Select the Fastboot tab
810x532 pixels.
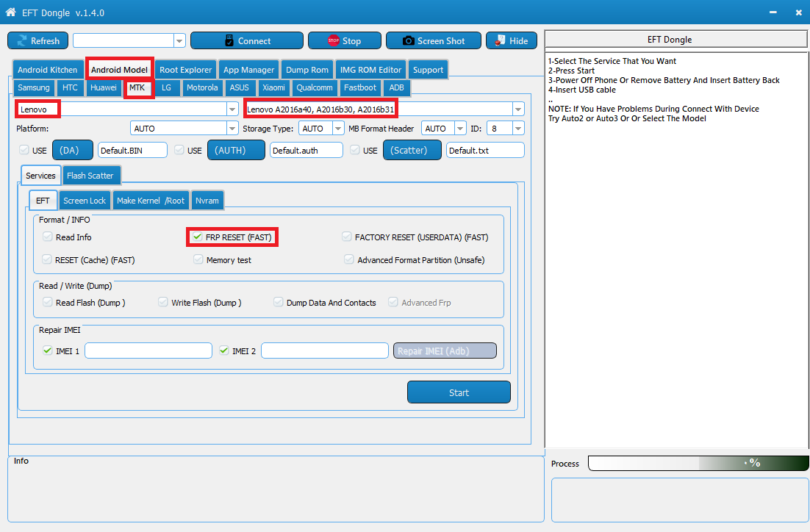click(x=360, y=87)
